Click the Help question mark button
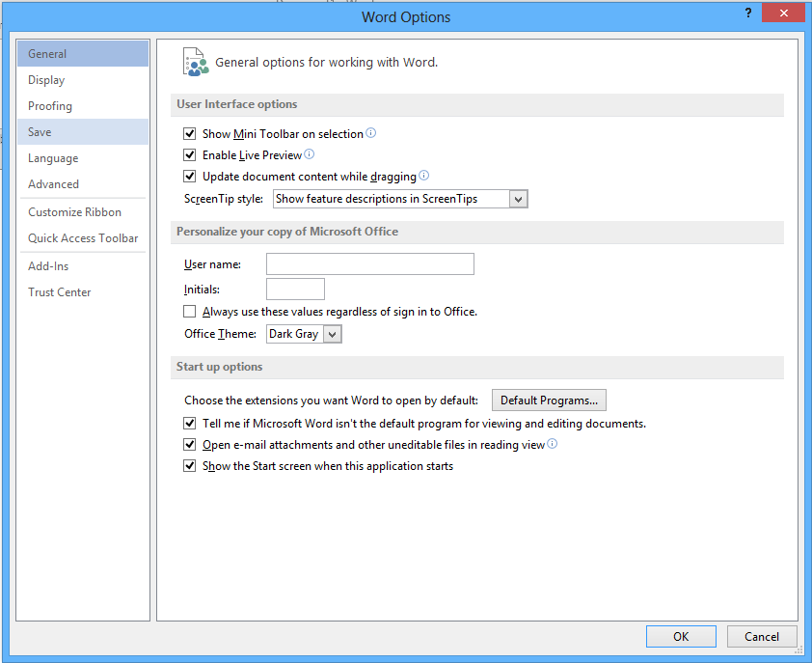The image size is (812, 663). pos(747,14)
